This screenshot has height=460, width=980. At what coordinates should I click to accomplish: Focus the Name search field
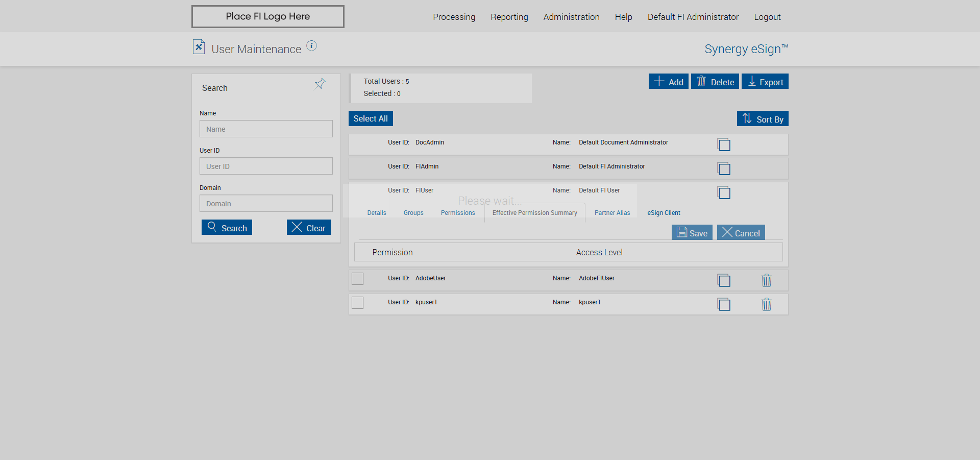point(266,129)
